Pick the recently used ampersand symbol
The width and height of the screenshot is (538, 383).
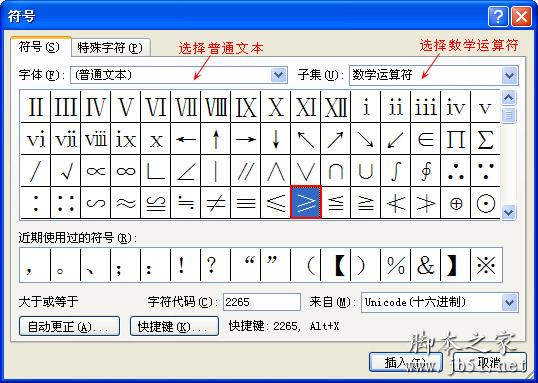(x=426, y=265)
